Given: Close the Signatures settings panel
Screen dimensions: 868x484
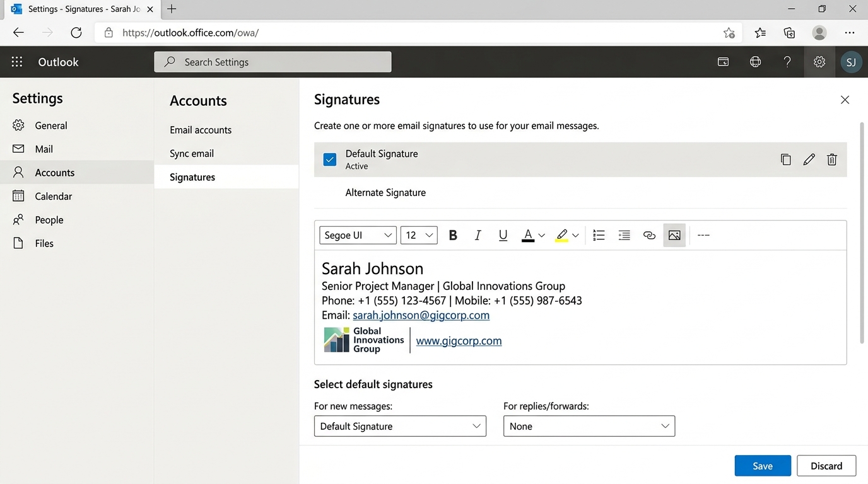Looking at the screenshot, I should (x=845, y=100).
